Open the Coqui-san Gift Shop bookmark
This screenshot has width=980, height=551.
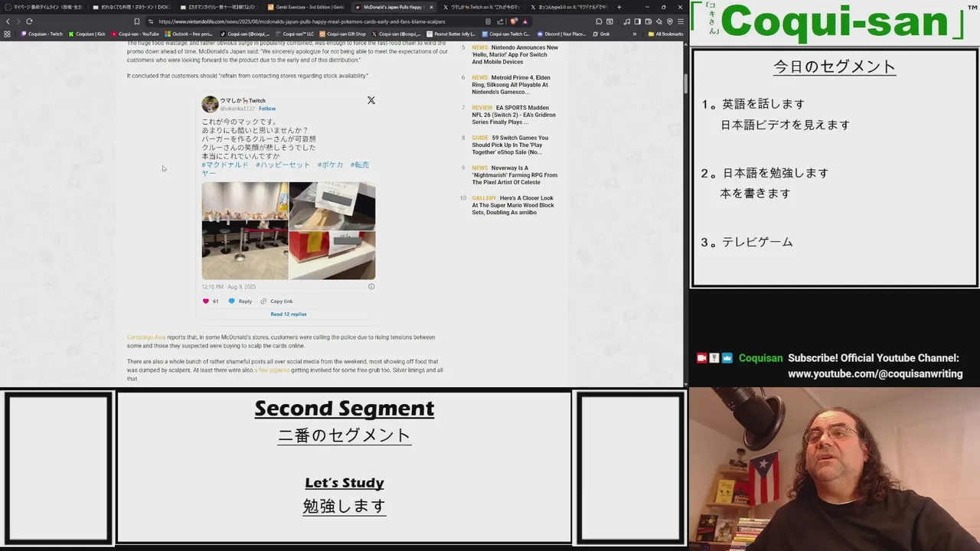[343, 34]
